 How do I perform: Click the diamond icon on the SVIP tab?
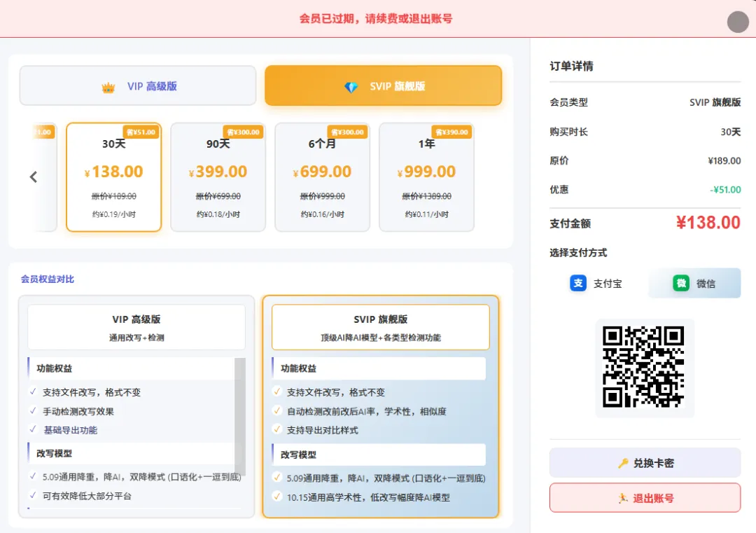pos(351,88)
